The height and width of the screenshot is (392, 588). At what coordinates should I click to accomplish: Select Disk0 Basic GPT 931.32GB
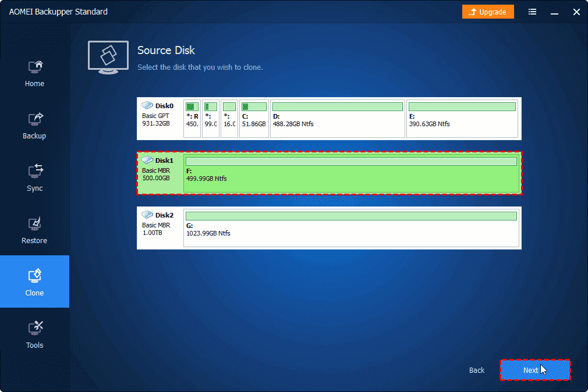pyautogui.click(x=329, y=119)
